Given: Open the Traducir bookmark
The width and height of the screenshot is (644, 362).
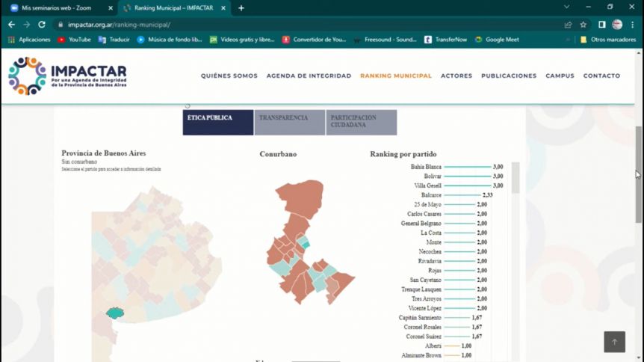Looking at the screenshot, I should point(114,40).
